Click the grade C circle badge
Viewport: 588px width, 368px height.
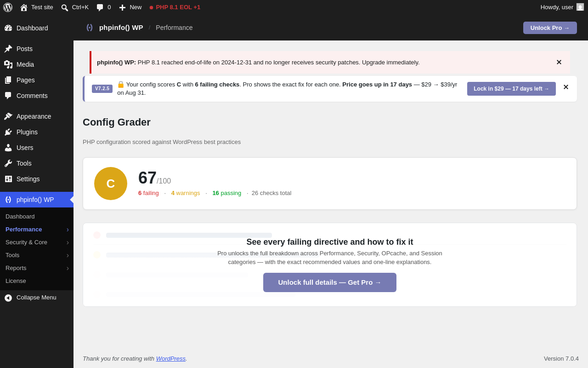[x=111, y=184]
